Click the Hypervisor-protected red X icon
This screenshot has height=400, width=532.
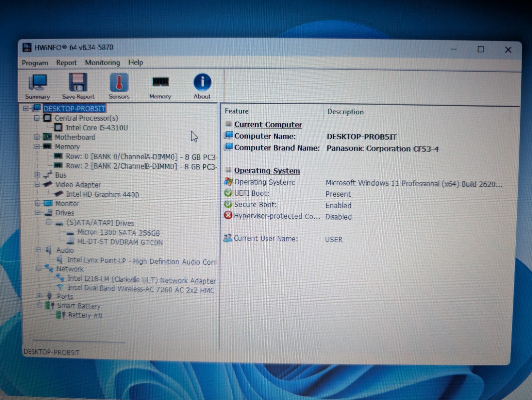point(228,216)
